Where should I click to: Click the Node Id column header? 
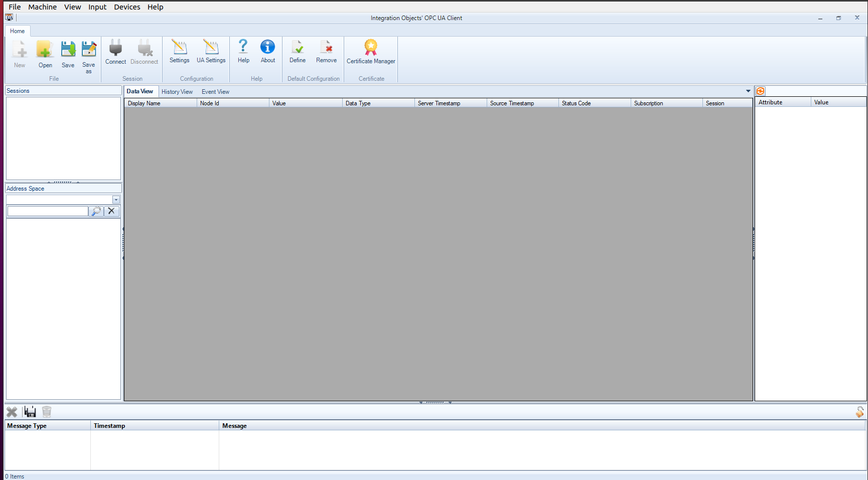coord(233,103)
